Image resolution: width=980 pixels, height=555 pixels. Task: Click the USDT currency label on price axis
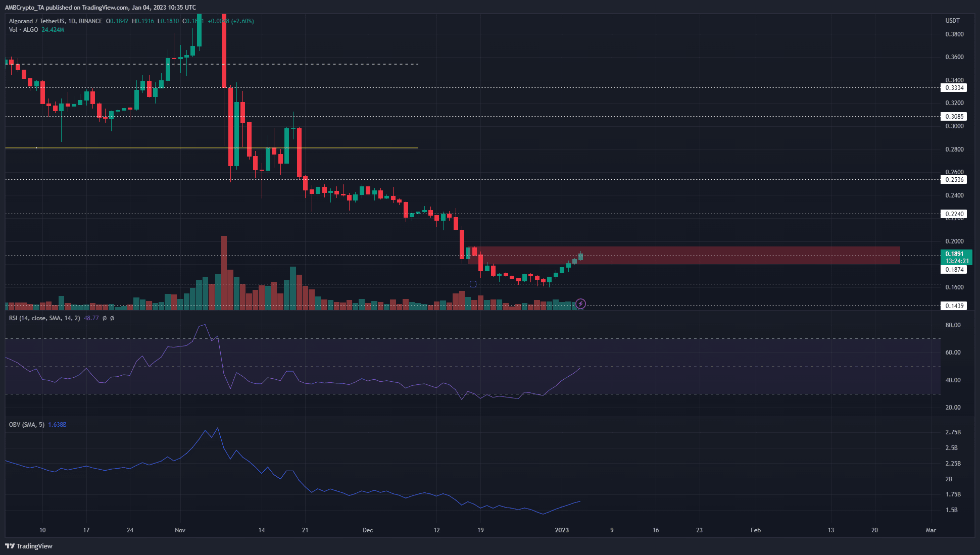click(952, 21)
